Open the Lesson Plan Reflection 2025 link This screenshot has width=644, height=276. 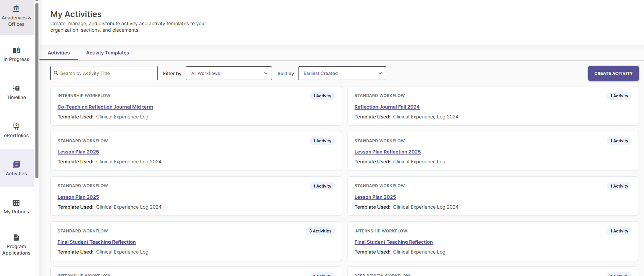(x=387, y=152)
